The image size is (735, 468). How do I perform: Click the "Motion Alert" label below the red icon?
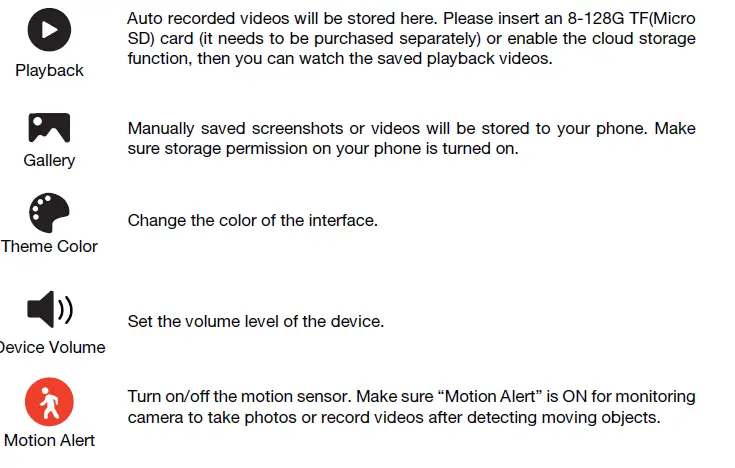[49, 440]
